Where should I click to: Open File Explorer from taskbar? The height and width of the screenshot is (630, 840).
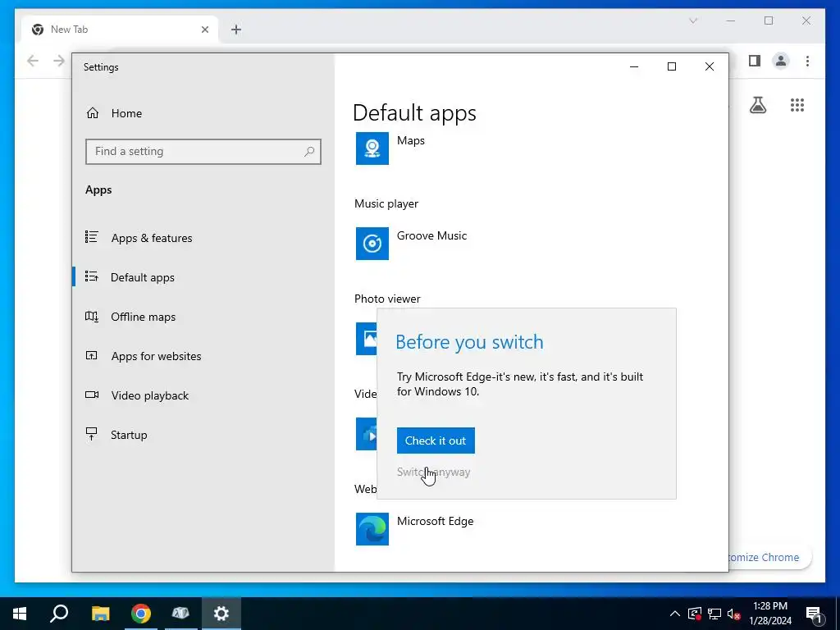point(100,614)
